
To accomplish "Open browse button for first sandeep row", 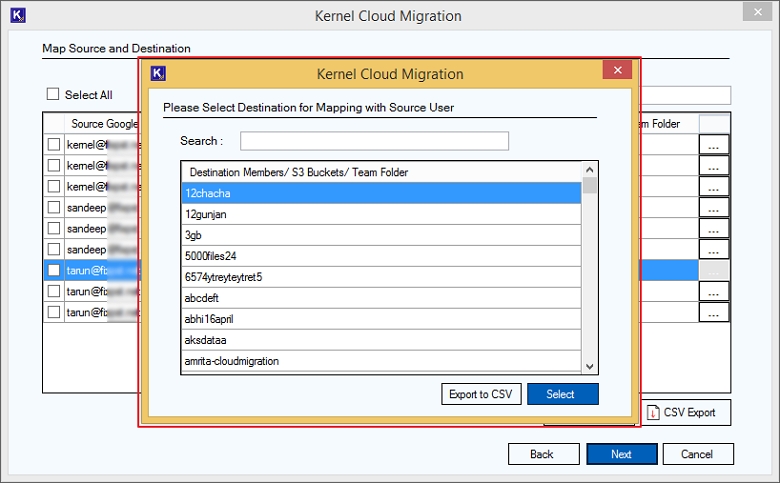I will pyautogui.click(x=714, y=207).
